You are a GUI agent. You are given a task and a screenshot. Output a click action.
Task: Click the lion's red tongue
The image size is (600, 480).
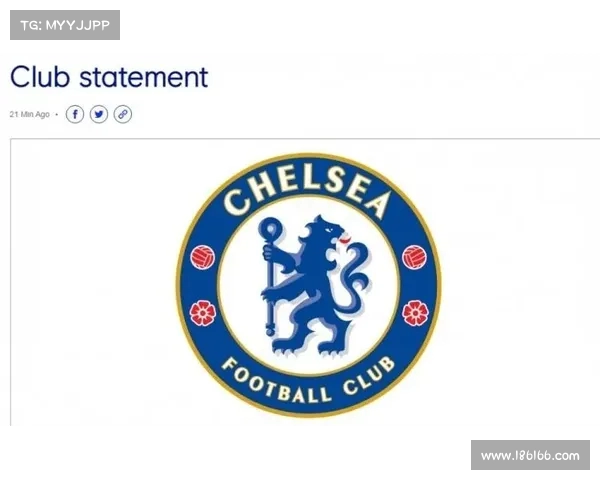click(x=345, y=240)
